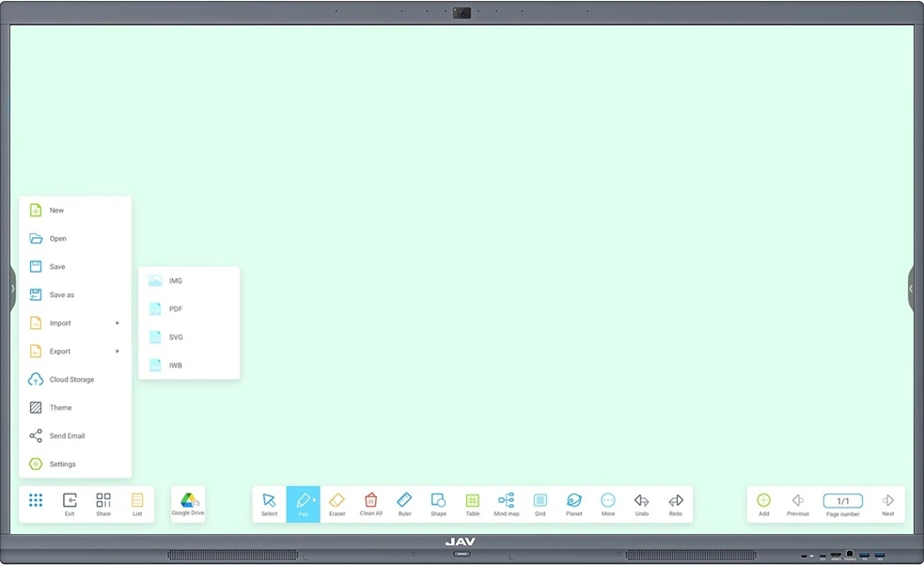Click the page number field
924x565 pixels.
[x=841, y=501]
